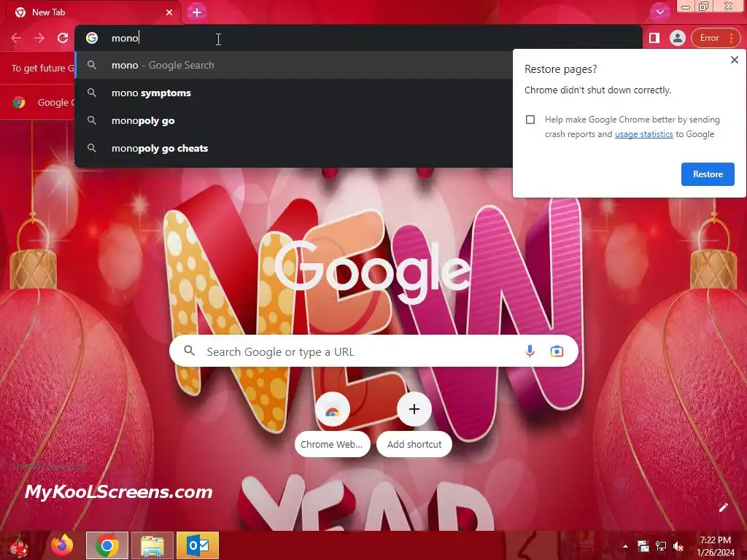Close the New Tab tab
747x560 pixels.
(x=169, y=12)
